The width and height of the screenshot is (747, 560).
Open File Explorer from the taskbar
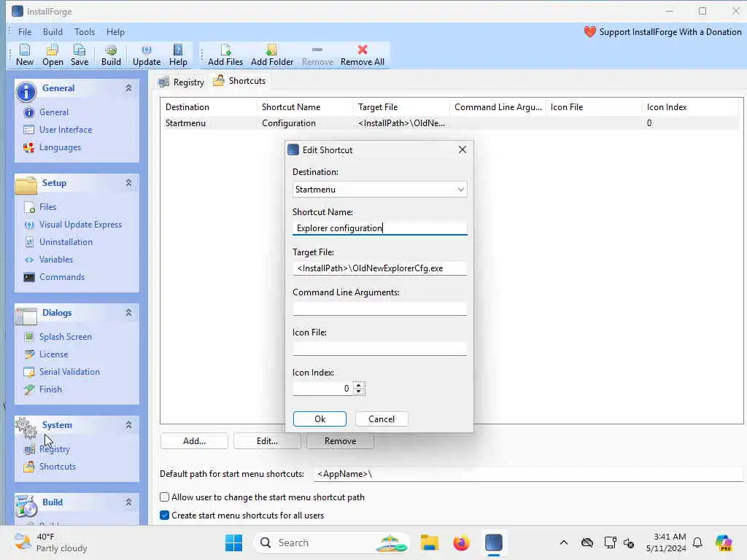coord(429,542)
